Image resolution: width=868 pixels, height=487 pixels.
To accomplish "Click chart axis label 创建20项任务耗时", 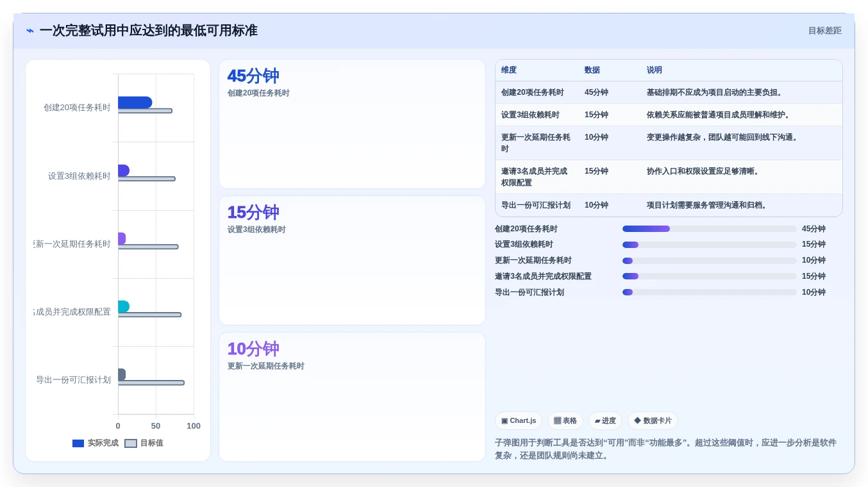I will point(77,108).
